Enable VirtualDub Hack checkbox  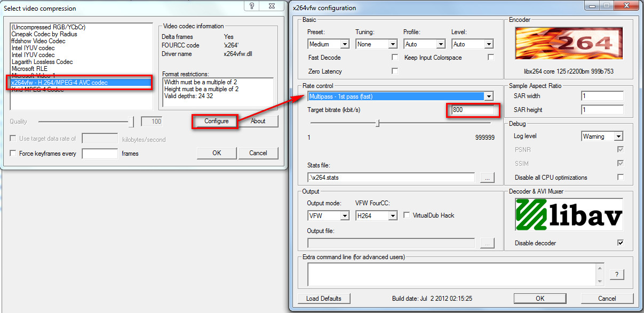[x=407, y=215]
